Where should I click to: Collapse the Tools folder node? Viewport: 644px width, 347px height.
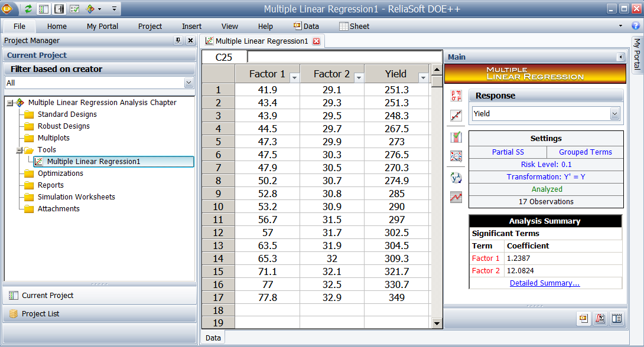19,150
